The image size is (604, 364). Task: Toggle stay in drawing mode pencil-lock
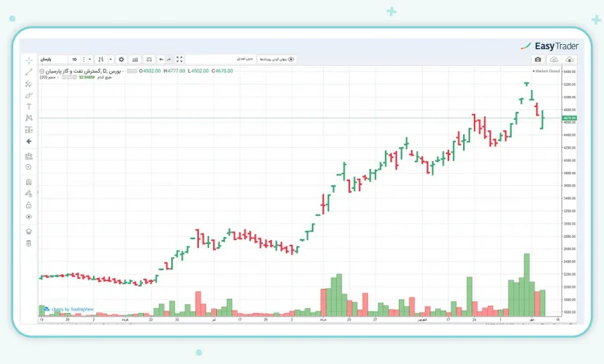coord(29,194)
